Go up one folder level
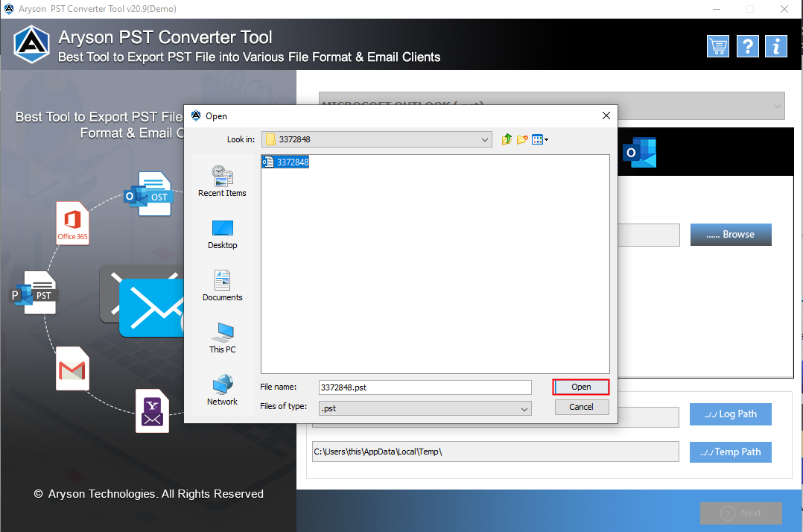The height and width of the screenshot is (532, 803). 507,139
